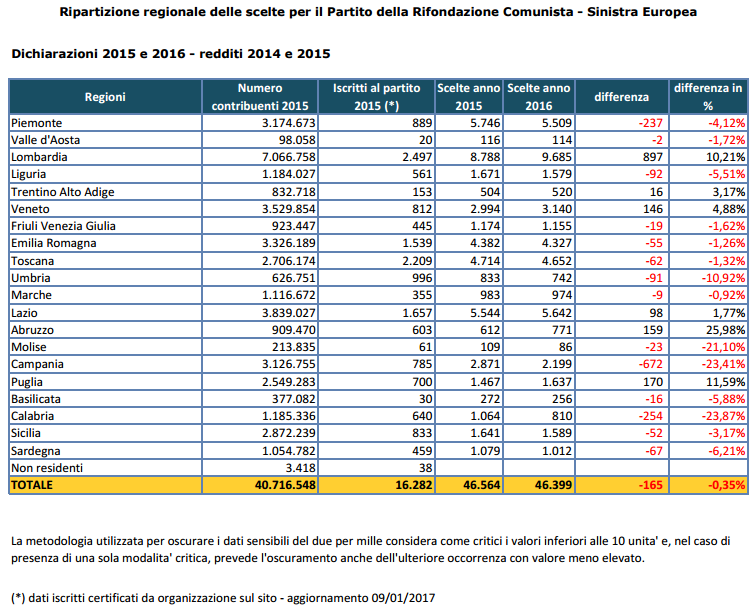Image resolution: width=756 pixels, height=609 pixels.
Task: Select the 'Lazio' region cell
Action: 105,312
